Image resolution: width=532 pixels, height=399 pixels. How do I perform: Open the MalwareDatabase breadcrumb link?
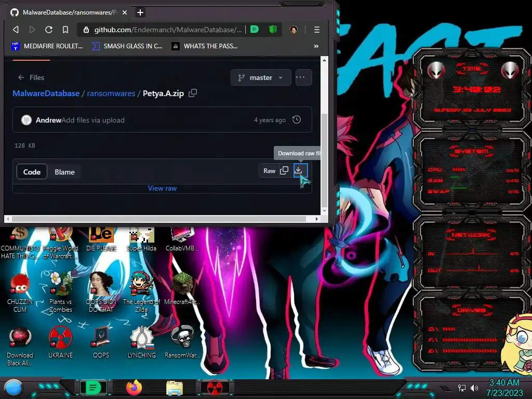[x=46, y=94]
